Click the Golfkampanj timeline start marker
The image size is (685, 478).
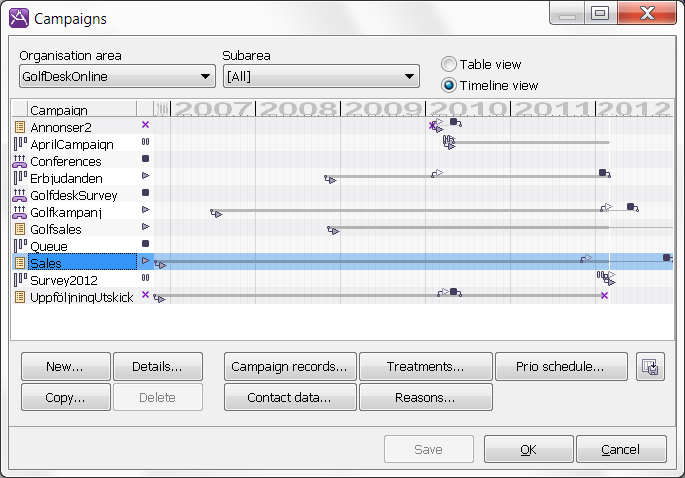[x=216, y=213]
